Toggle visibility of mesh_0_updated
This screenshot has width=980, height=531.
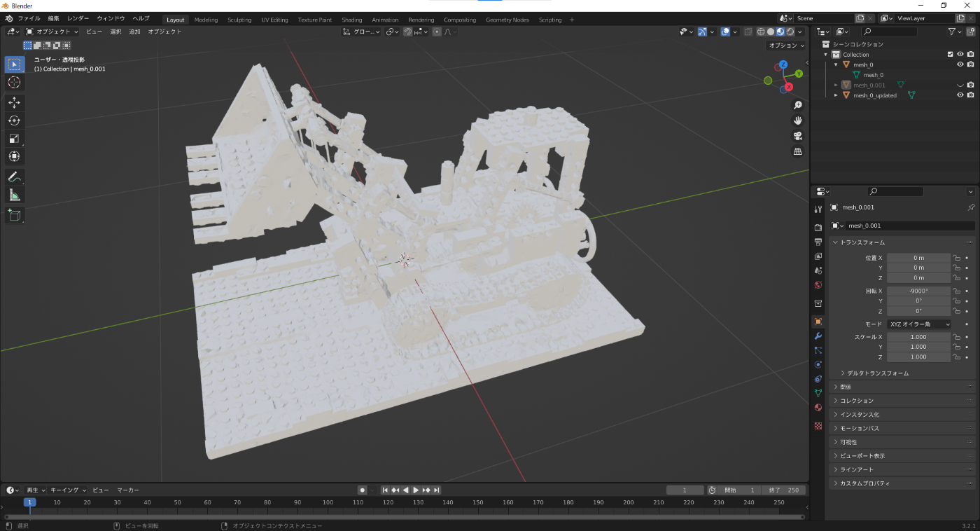(x=960, y=95)
